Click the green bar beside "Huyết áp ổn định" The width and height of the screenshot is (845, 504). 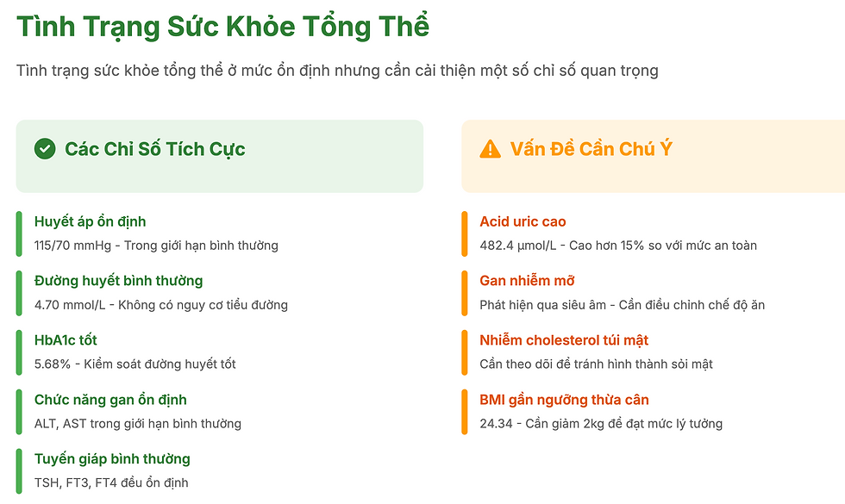pos(19,233)
